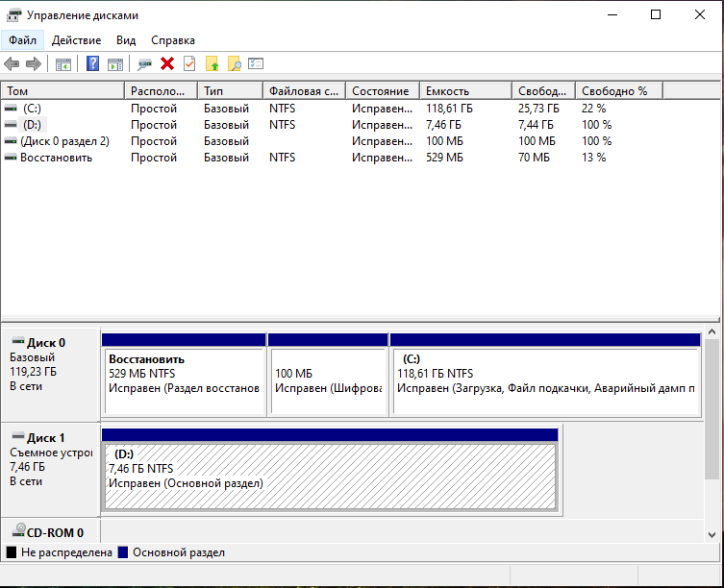Click the scroll-up arrow of the disk pane
This screenshot has width=724, height=588.
pyautogui.click(x=712, y=331)
